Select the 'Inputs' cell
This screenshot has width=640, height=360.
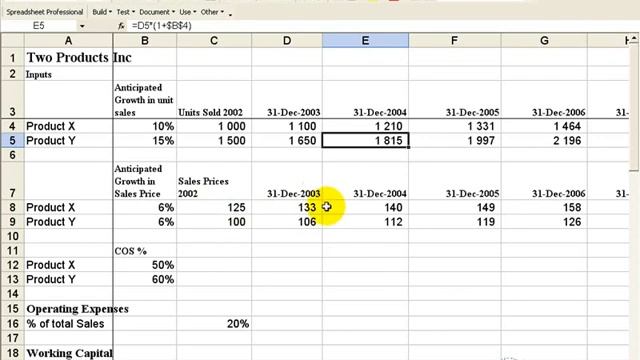click(x=68, y=74)
